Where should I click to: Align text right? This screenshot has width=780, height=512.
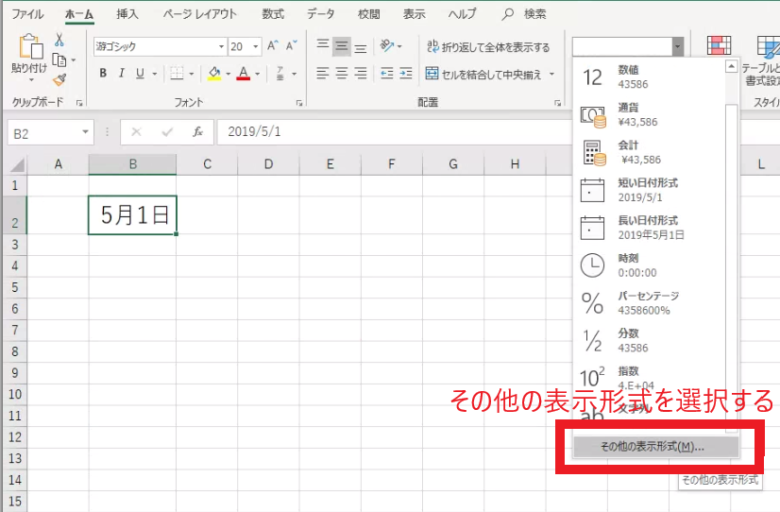click(361, 74)
